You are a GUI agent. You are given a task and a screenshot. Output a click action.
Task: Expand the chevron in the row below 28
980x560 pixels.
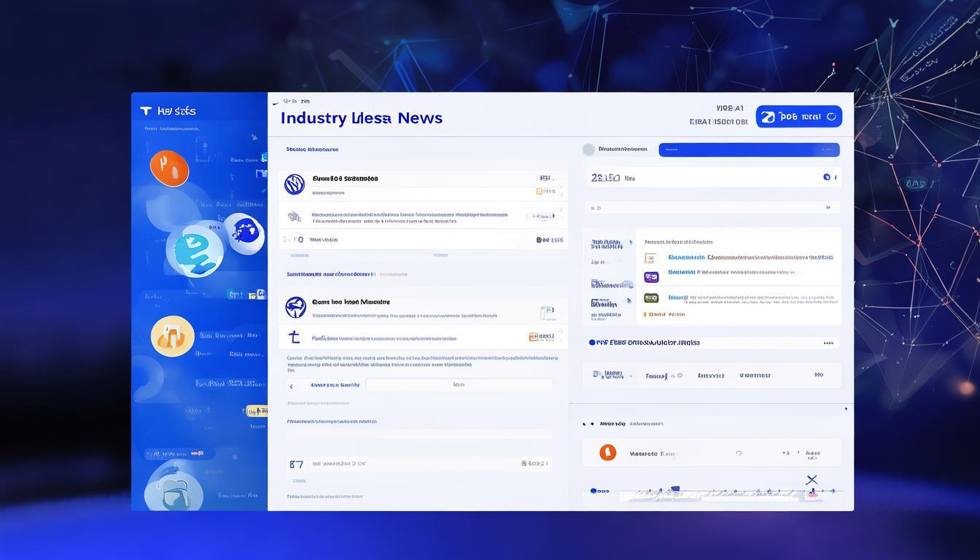[x=828, y=208]
